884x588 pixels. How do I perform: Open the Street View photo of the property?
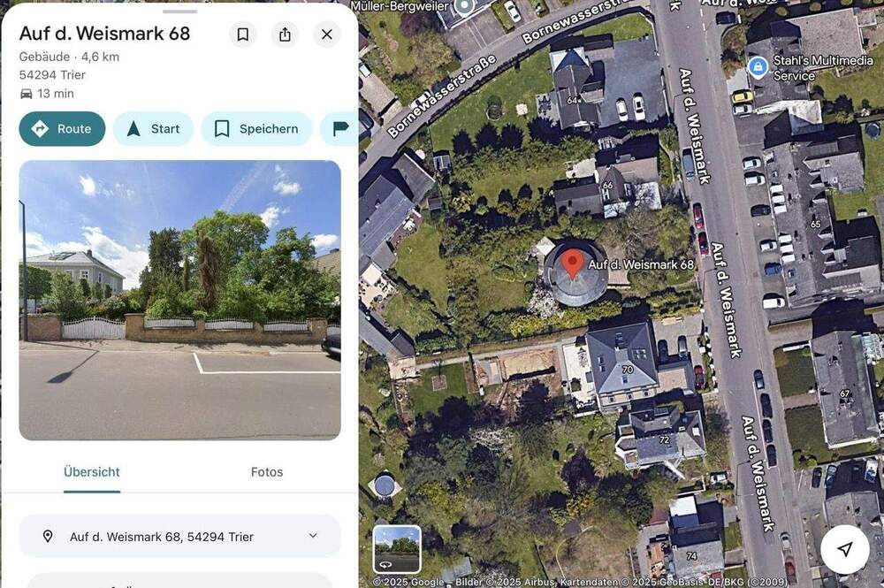pos(179,300)
